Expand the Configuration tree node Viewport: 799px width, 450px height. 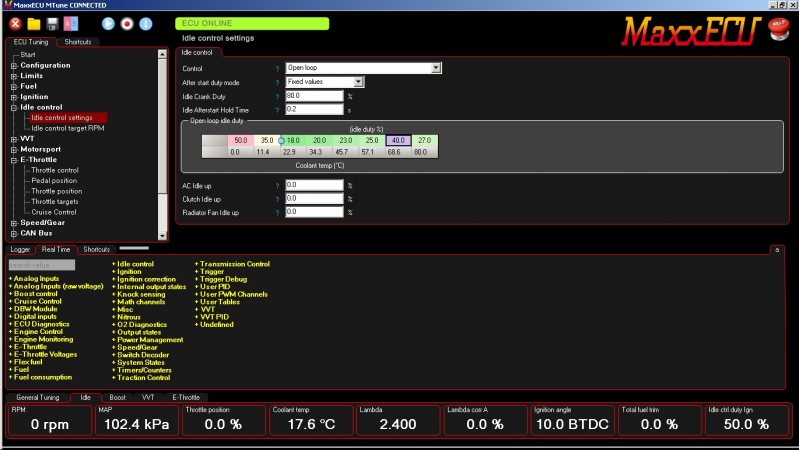point(14,66)
